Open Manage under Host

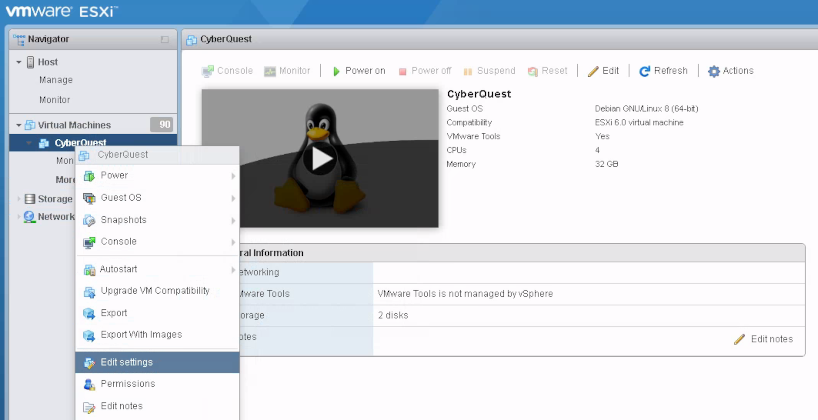click(x=56, y=80)
